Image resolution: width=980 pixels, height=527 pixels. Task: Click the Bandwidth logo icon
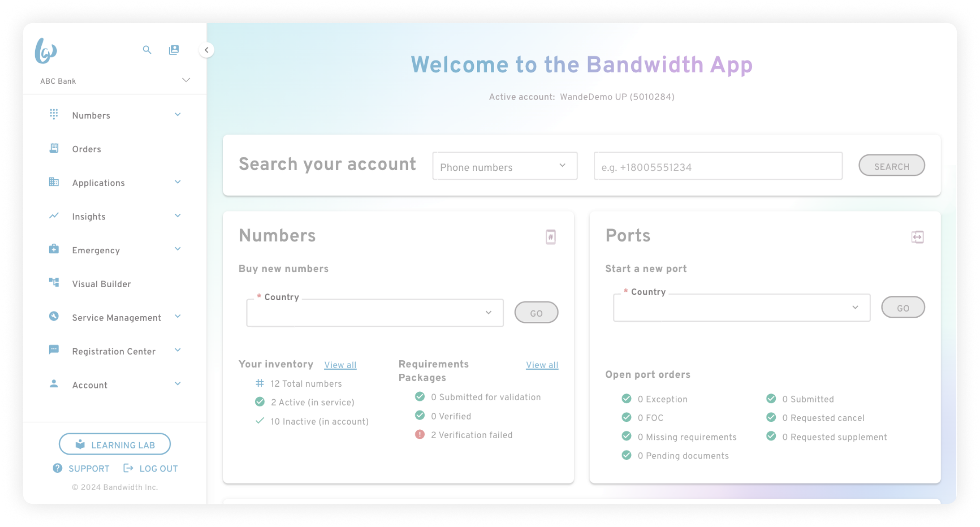[x=45, y=51]
